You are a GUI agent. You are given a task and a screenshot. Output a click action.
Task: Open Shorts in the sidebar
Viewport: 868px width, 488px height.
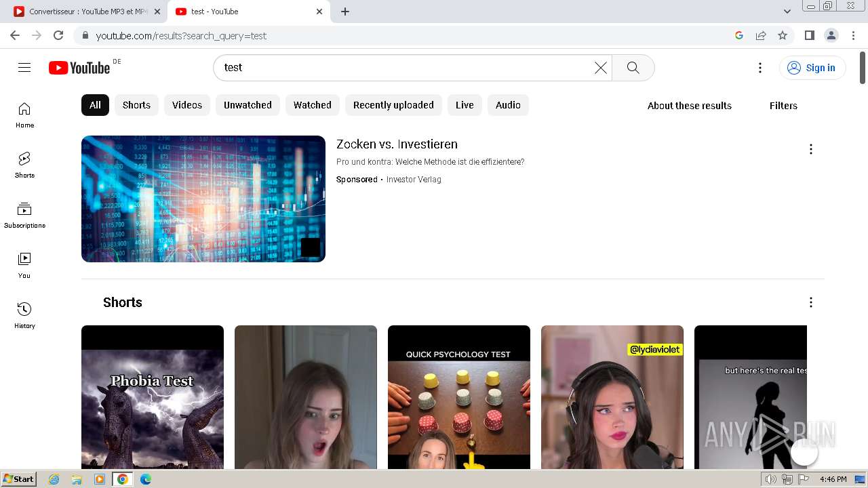24,165
